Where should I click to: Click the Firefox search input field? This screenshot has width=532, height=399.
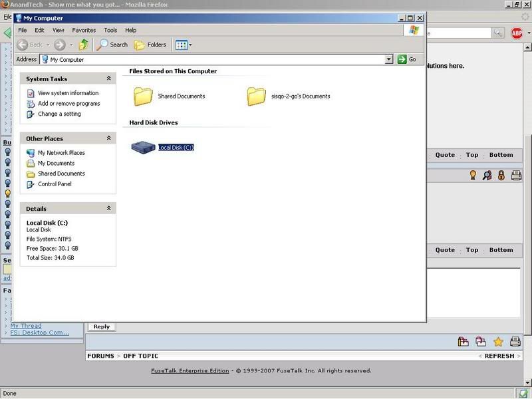[459, 33]
